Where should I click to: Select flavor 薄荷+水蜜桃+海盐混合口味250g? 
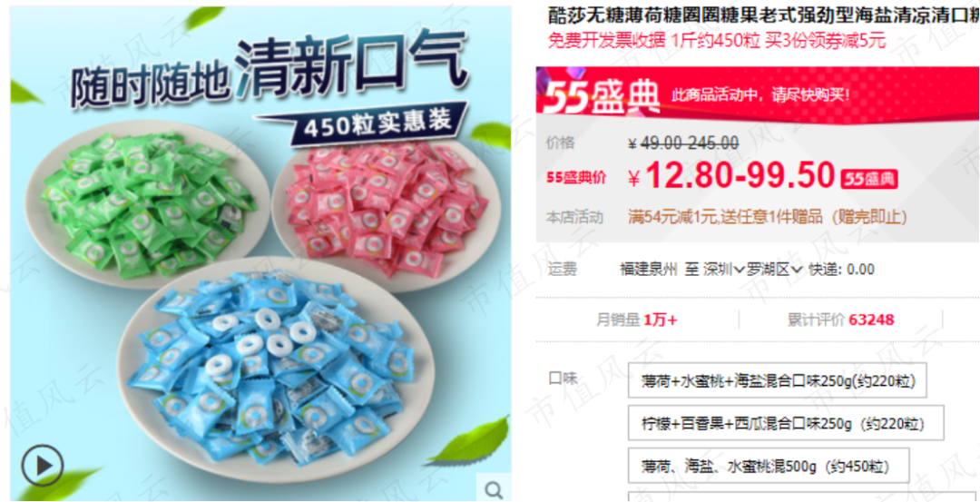point(777,379)
